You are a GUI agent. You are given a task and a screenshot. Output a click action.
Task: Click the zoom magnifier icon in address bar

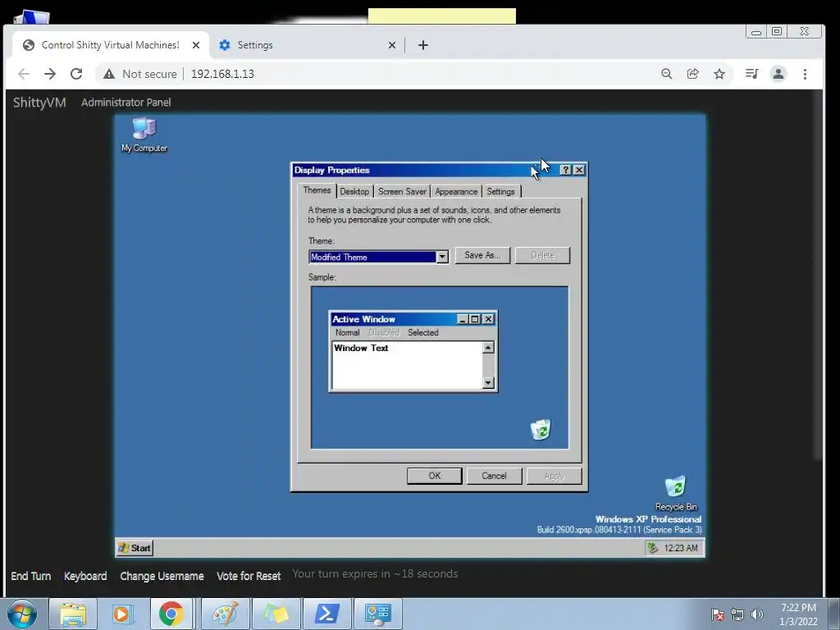coord(666,74)
